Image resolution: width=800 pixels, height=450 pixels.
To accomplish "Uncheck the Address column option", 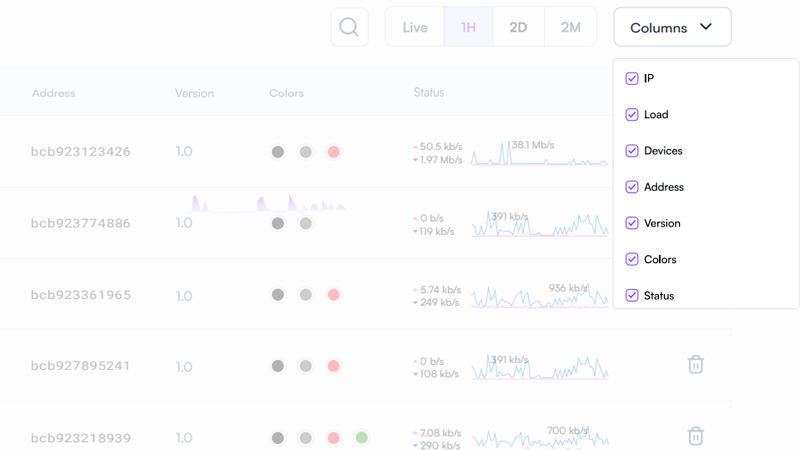I will click(x=632, y=187).
